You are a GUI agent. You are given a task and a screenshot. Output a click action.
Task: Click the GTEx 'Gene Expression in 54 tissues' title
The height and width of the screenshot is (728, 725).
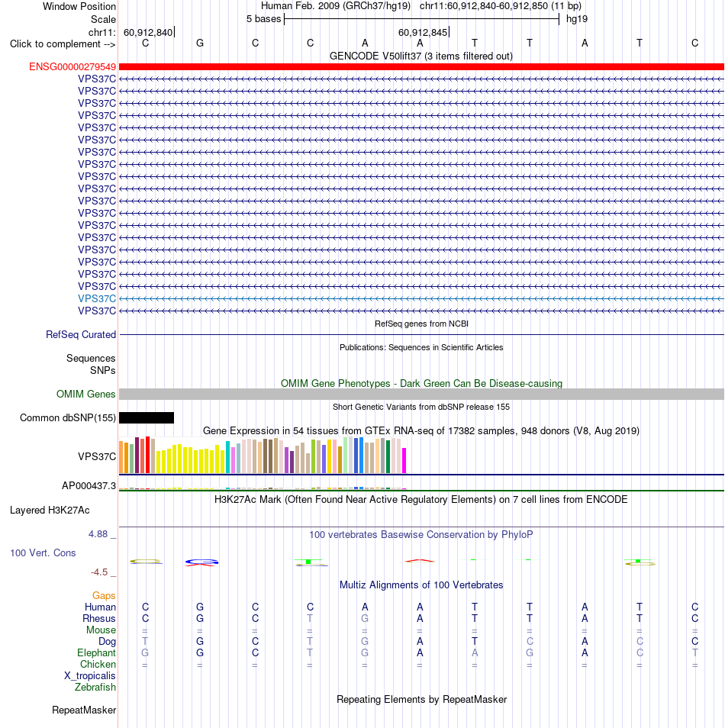pyautogui.click(x=421, y=431)
